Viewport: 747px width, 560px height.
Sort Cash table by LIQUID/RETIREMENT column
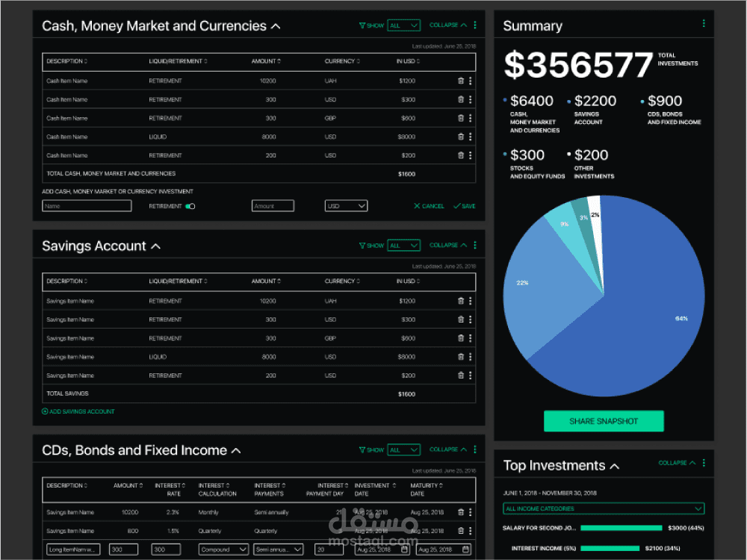click(x=179, y=61)
